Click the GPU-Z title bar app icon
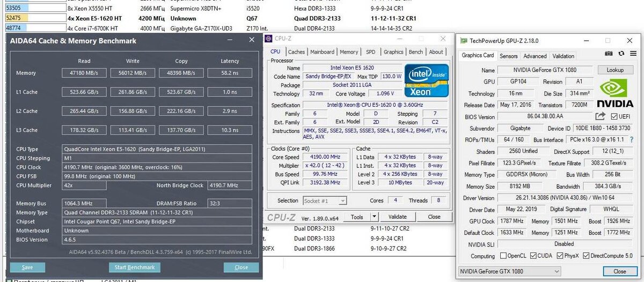 pyautogui.click(x=464, y=40)
